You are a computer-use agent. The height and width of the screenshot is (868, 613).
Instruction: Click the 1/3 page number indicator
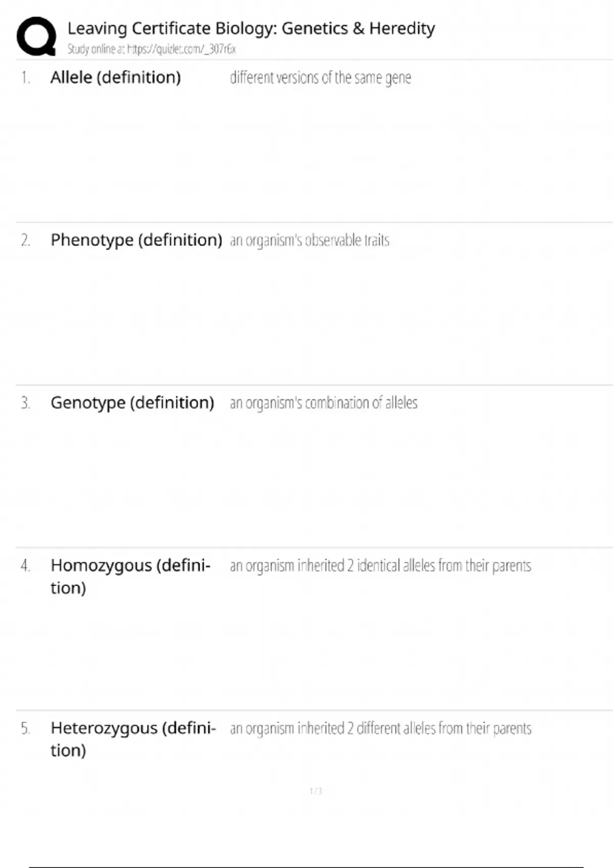tap(316, 791)
